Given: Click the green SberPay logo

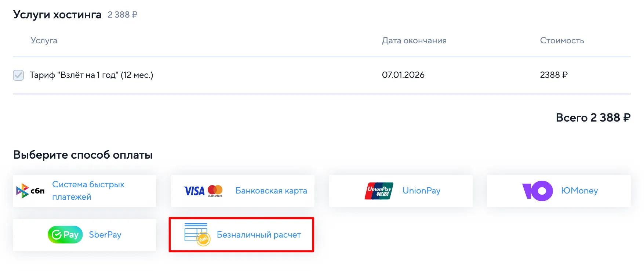Looking at the screenshot, I should pos(65,235).
